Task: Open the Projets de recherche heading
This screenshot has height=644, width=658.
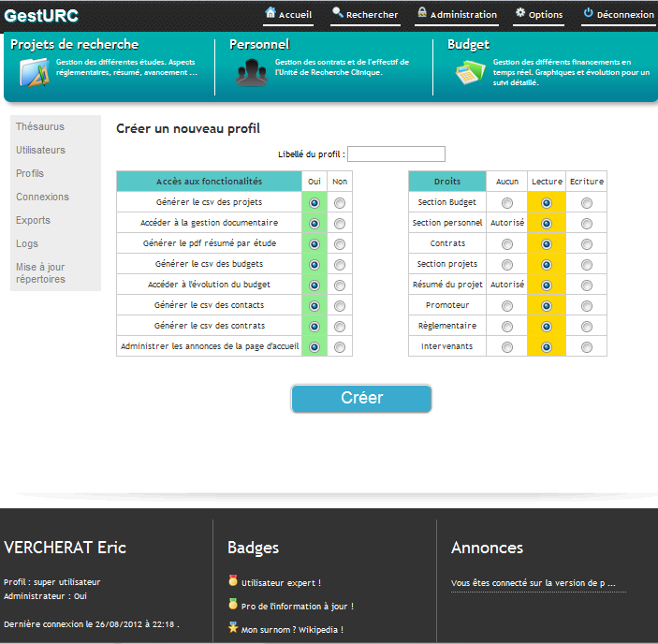Action: pyautogui.click(x=74, y=45)
